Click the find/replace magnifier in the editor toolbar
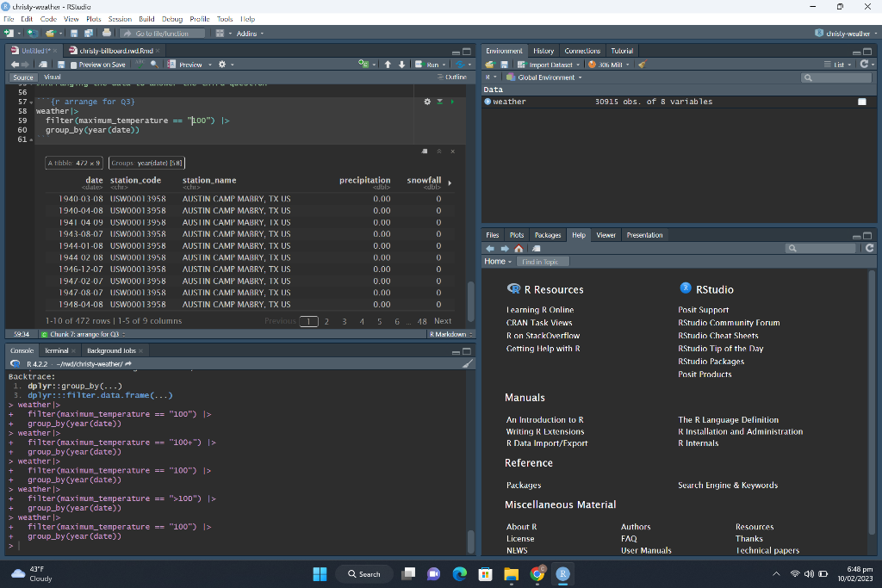Image resolution: width=882 pixels, height=588 pixels. [x=153, y=65]
